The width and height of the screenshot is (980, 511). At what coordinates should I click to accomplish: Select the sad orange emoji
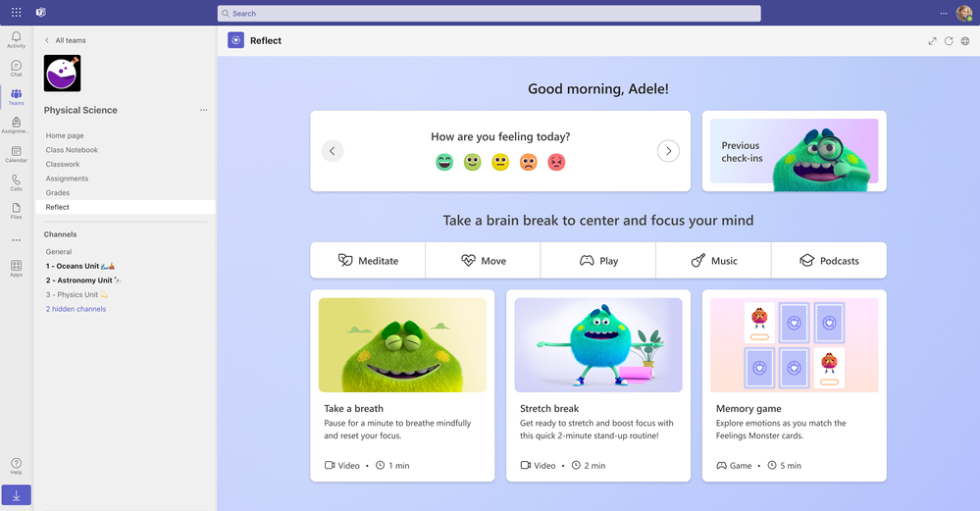(528, 163)
